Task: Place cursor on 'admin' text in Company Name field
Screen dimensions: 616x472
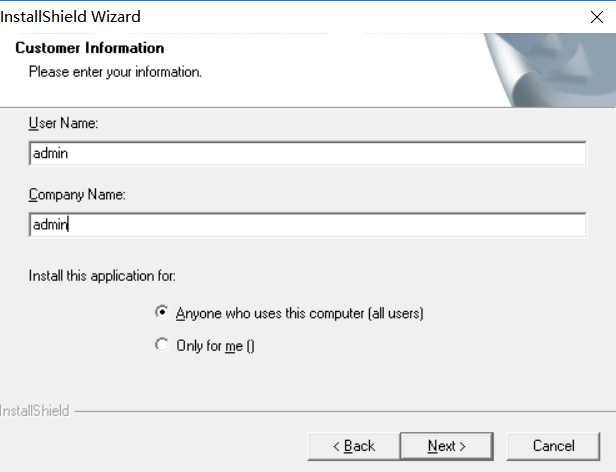Action: 50,225
